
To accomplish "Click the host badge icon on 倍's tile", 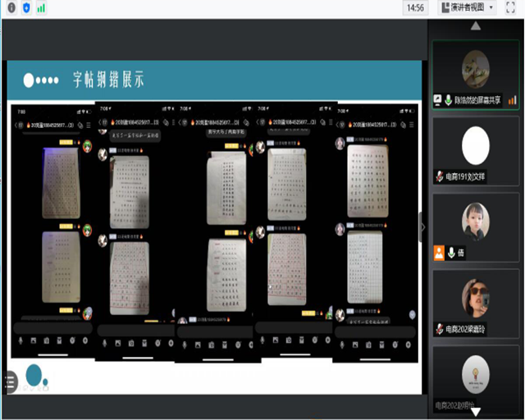I will click(439, 253).
